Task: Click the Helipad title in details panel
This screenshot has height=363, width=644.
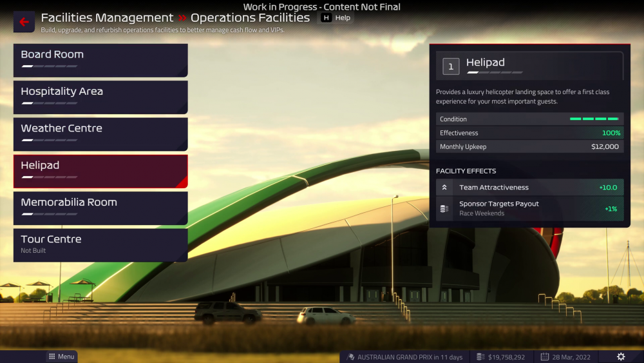Action: click(485, 63)
